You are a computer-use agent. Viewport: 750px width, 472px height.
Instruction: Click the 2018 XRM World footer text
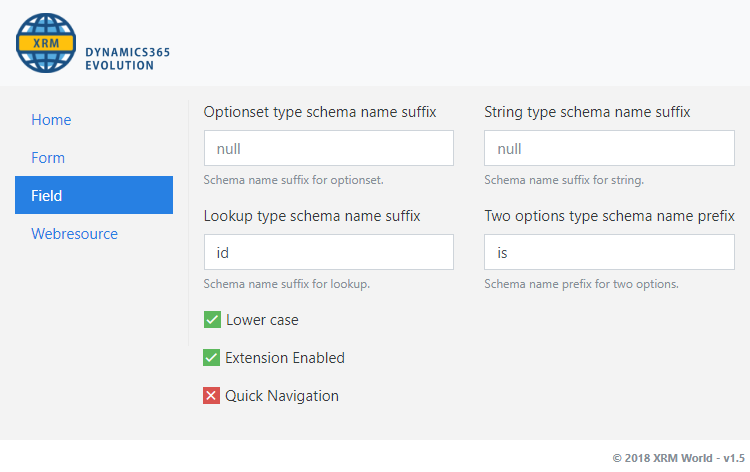pyautogui.click(x=679, y=458)
